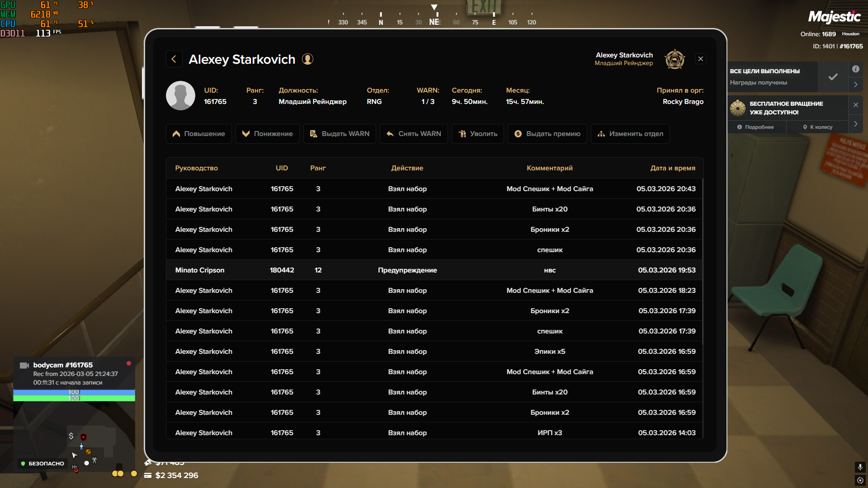
Task: Click the player avatar thumbnail
Action: pyautogui.click(x=180, y=96)
